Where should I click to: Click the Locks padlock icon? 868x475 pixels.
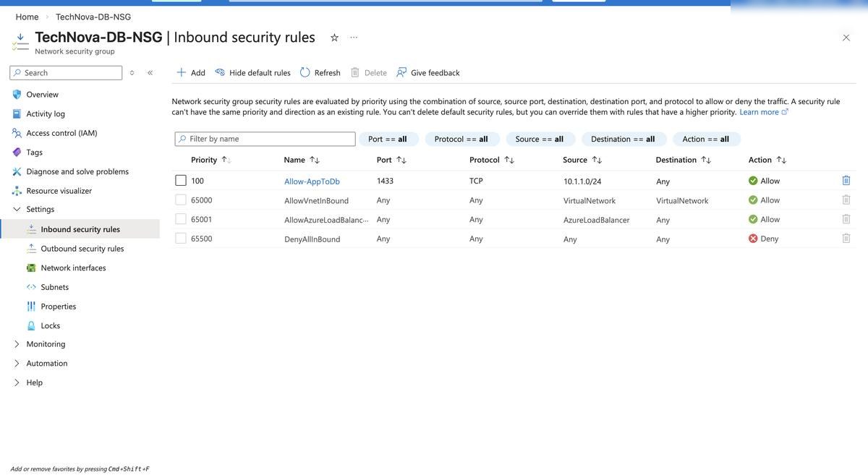click(x=31, y=326)
